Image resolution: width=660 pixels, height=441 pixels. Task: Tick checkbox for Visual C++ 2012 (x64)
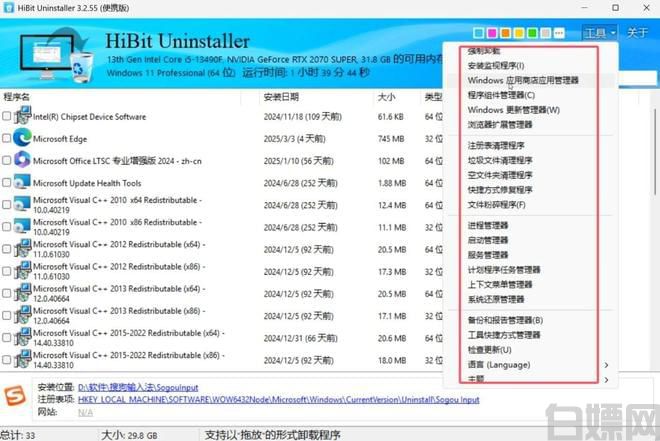6,249
